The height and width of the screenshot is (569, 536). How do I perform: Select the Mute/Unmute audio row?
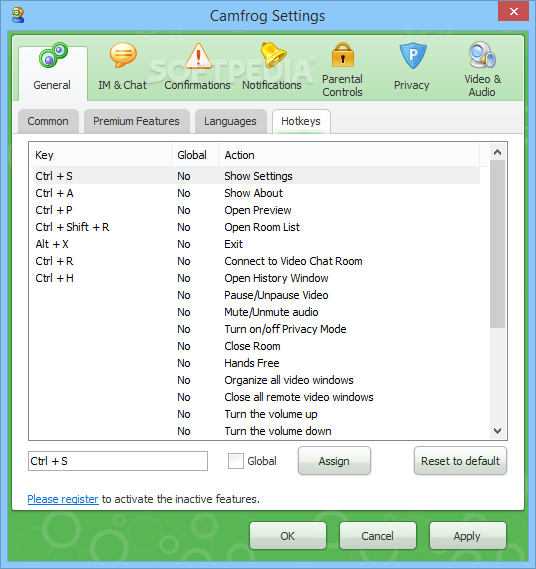[x=257, y=312]
